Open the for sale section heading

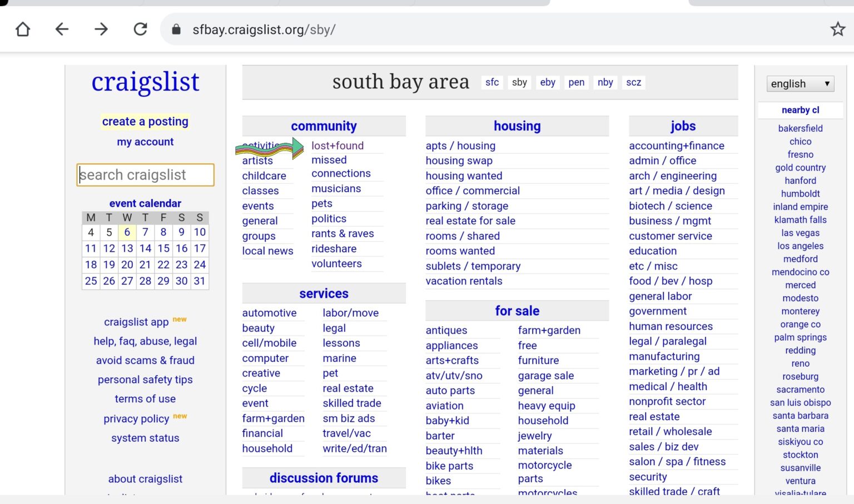[x=517, y=311]
